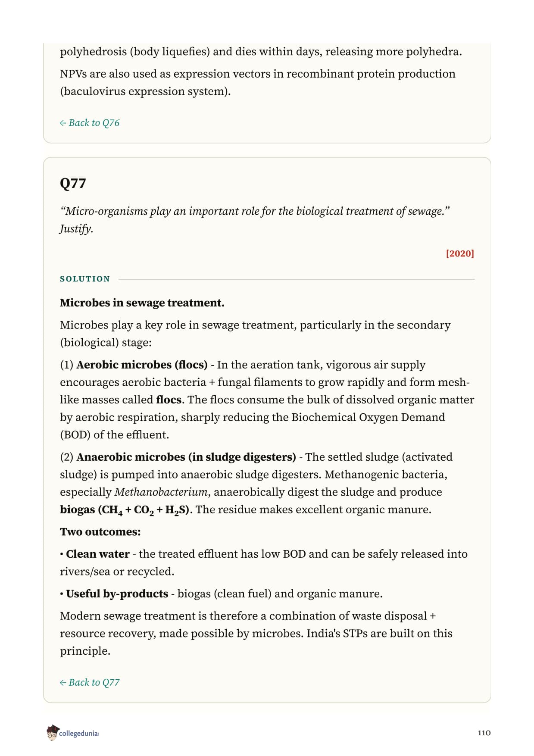
Task: Click the left arrow beside Back to Q76
Action: (x=63, y=123)
